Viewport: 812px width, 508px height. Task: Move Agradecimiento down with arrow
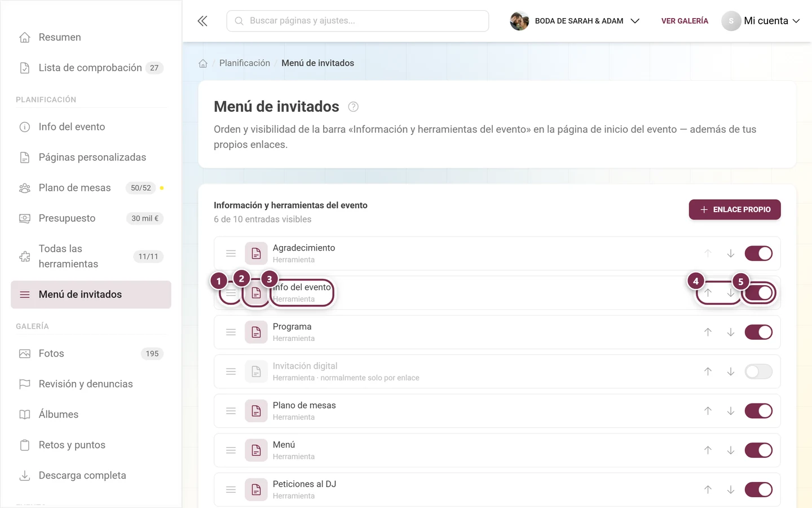[730, 253]
